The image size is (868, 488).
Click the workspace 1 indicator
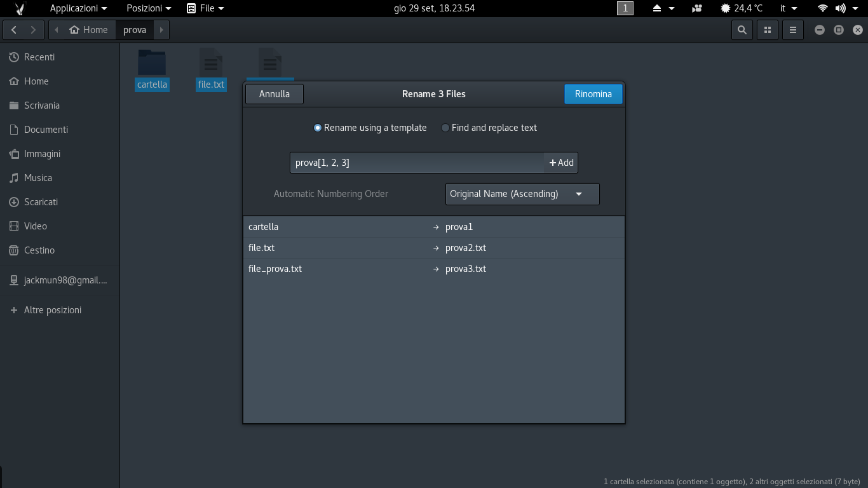click(x=625, y=8)
